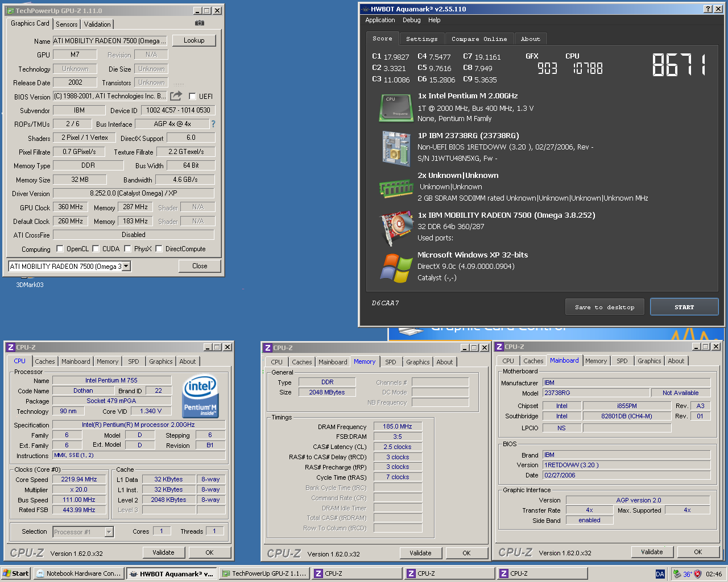This screenshot has width=728, height=582.
Task: Open the Application menu in Aquamark
Action: tap(380, 20)
